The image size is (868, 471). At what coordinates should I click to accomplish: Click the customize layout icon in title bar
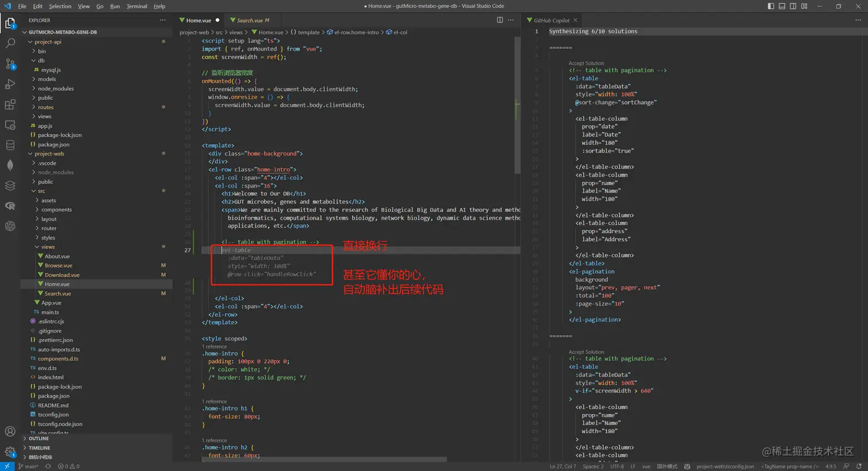[804, 6]
